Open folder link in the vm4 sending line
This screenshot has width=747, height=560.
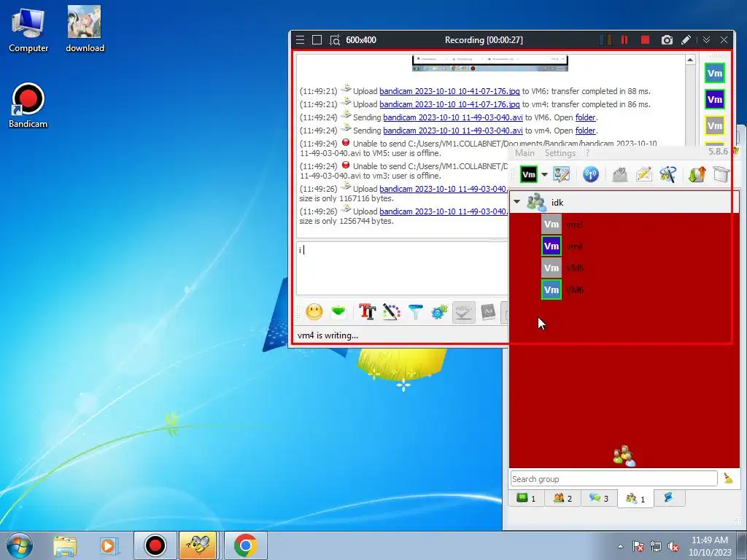585,131
